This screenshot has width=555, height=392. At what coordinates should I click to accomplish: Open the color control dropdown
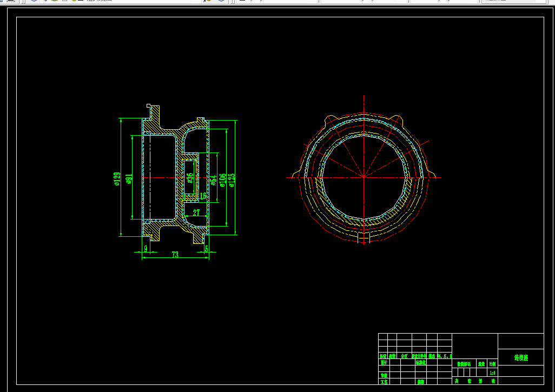(277, 1)
